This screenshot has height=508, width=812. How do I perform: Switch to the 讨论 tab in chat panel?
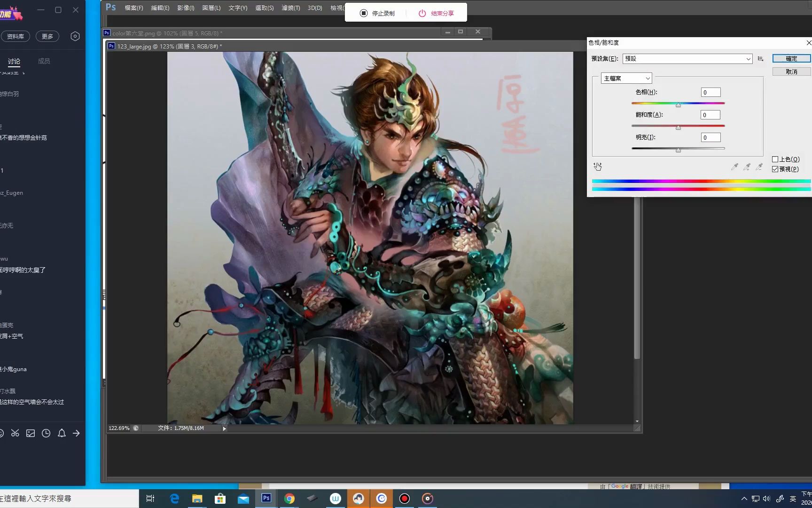14,61
